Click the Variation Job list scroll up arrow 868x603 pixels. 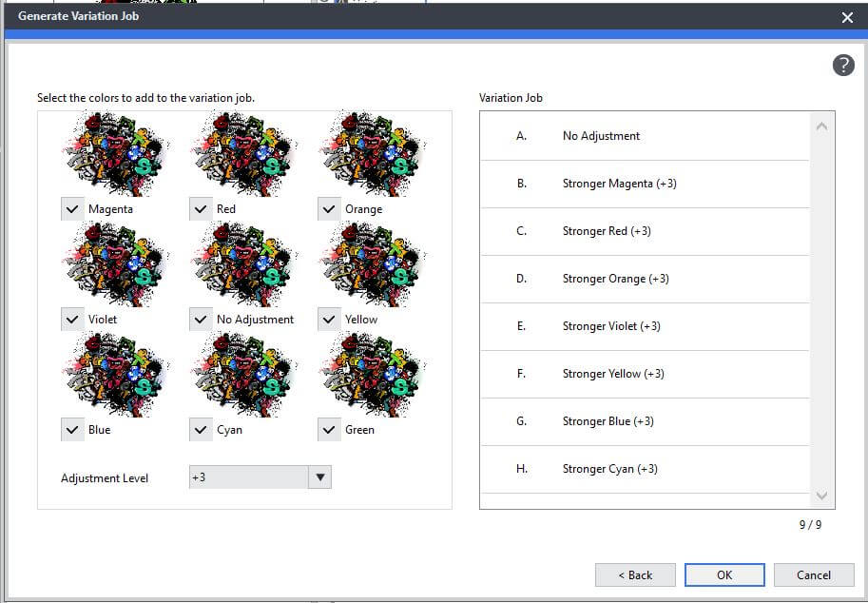click(x=821, y=126)
